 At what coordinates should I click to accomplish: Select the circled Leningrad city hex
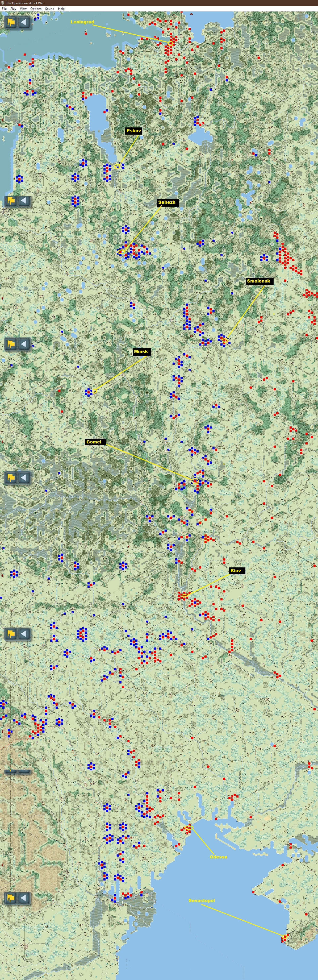(171, 44)
